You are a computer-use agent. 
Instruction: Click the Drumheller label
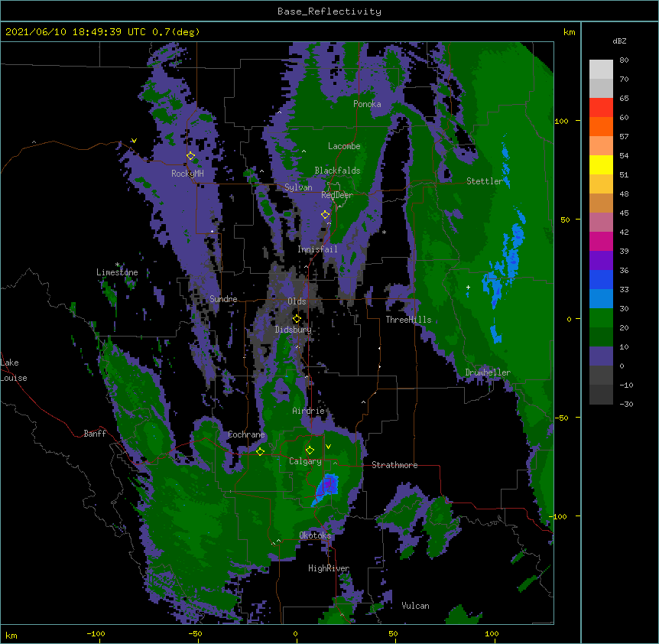pos(488,372)
